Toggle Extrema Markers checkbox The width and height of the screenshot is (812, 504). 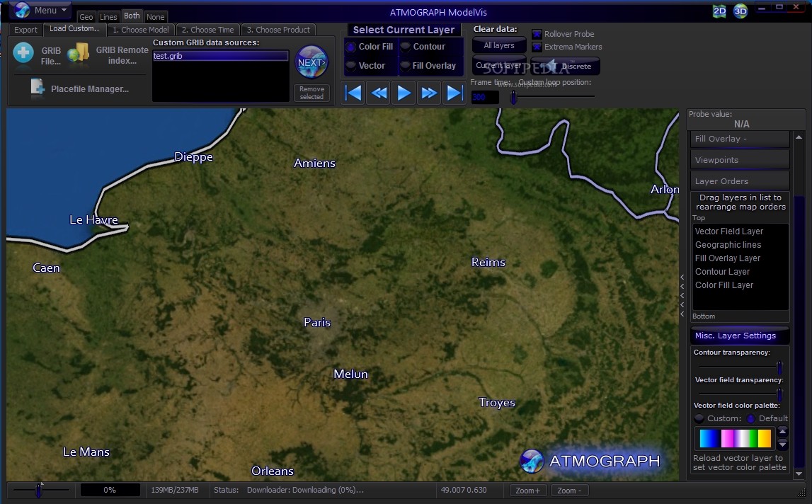[537, 47]
